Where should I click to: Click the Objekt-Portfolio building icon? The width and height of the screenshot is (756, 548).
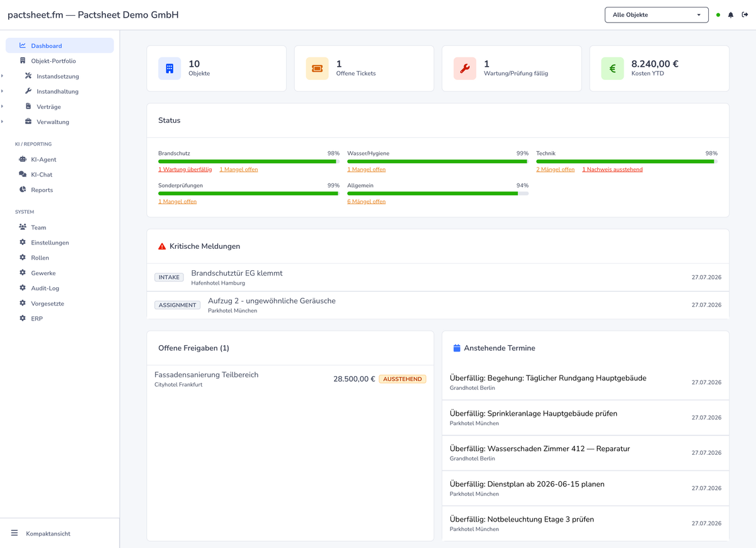pyautogui.click(x=23, y=61)
